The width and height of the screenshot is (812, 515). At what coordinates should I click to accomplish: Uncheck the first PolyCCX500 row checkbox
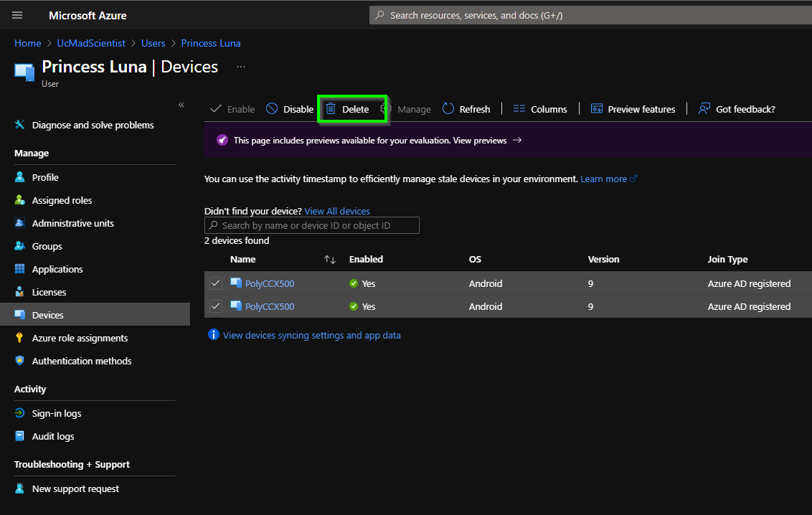pos(216,283)
